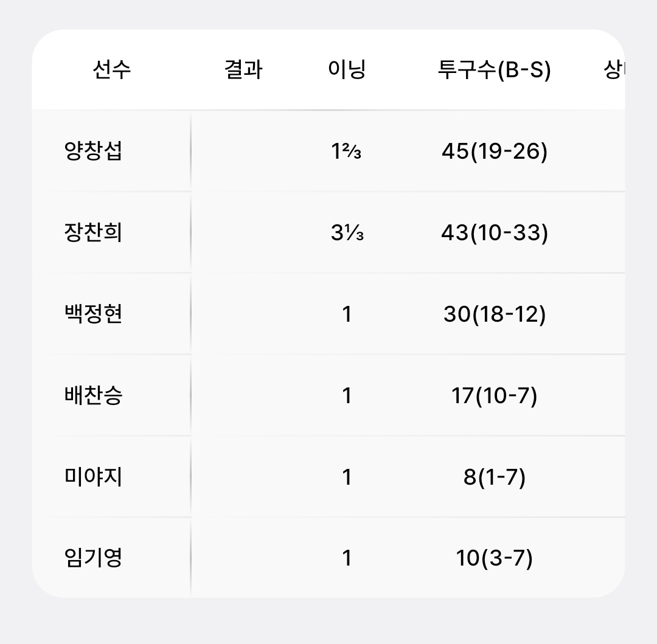
Task: Click innings value 1⅔ for 양창섭
Action: pos(347,151)
